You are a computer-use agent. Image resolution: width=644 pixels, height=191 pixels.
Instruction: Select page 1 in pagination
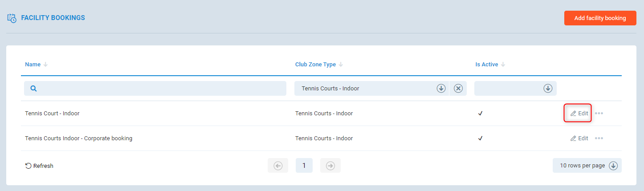[304, 166]
